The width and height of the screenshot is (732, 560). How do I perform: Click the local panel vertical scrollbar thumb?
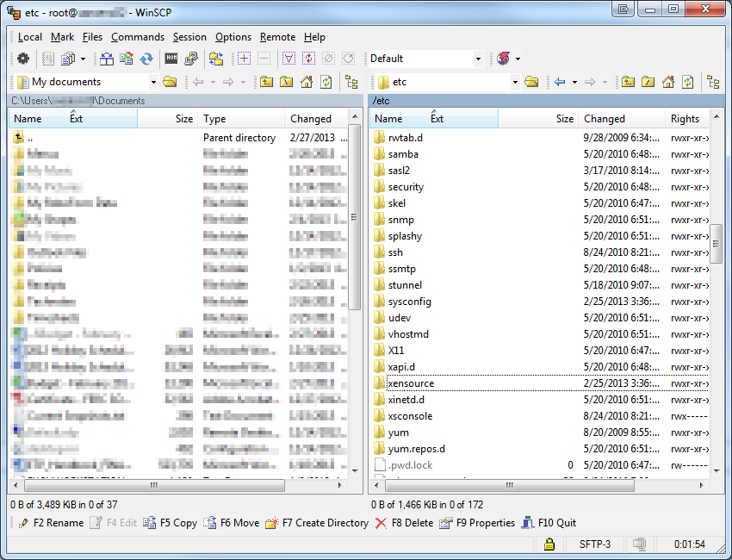coord(354,217)
